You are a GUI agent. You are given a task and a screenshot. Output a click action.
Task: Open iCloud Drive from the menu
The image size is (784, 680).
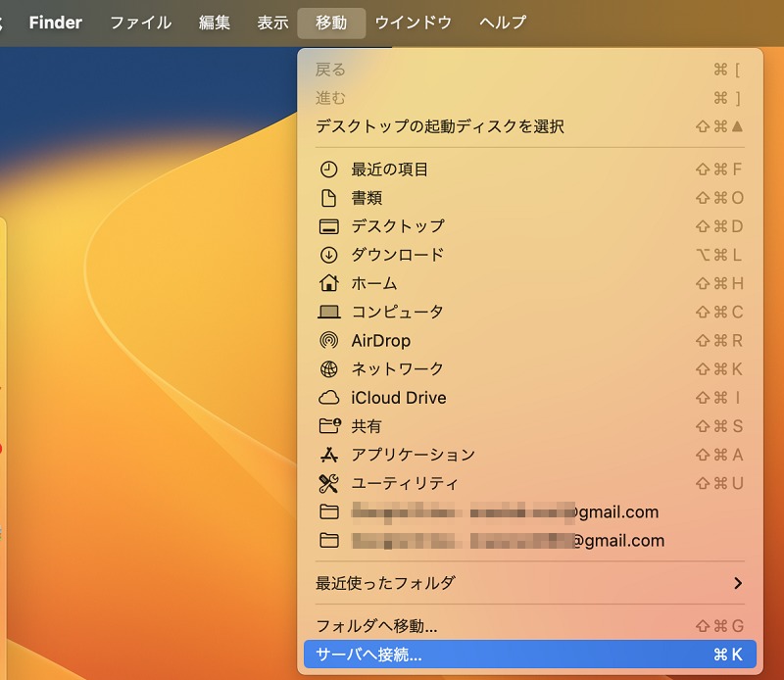click(530, 398)
